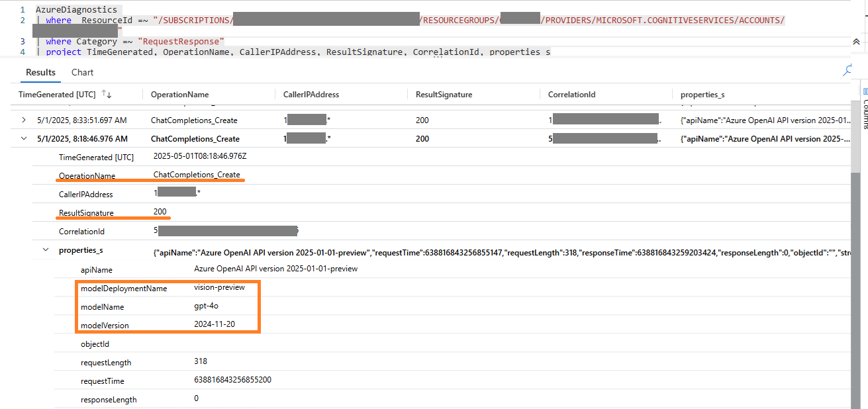This screenshot has height=409, width=868.
Task: Click the responseLength value 0
Action: 197,398
